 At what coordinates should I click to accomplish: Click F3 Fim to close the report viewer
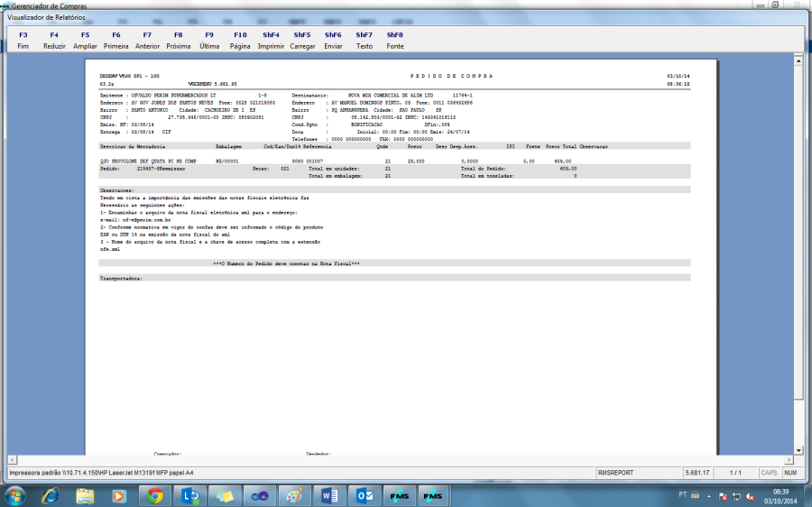(x=23, y=41)
